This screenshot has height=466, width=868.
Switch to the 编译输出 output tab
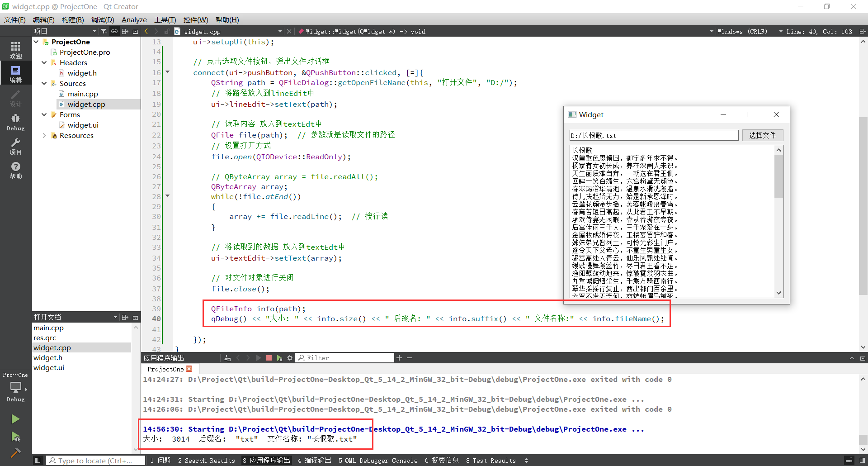point(314,461)
